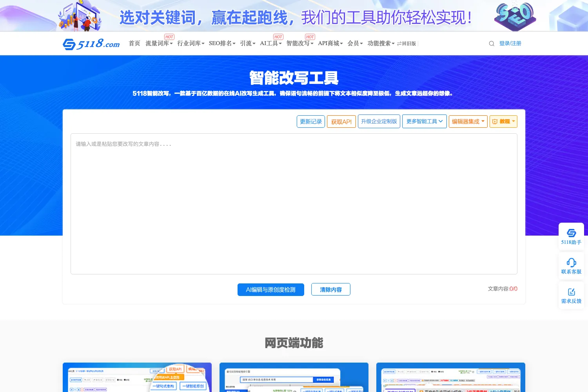Expand the SEO排名 menu
This screenshot has width=588, height=392.
(x=222, y=44)
